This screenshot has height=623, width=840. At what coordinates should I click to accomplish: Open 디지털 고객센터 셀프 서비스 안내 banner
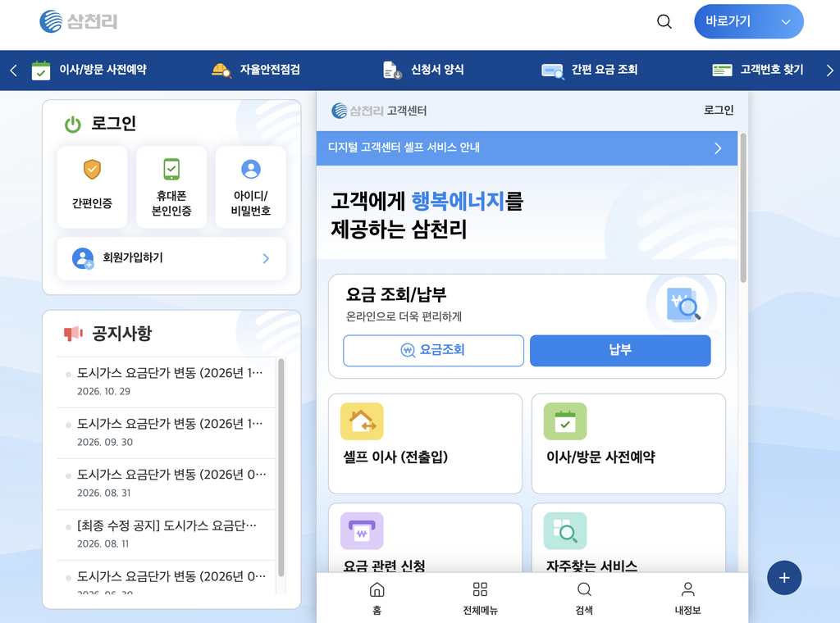[527, 148]
